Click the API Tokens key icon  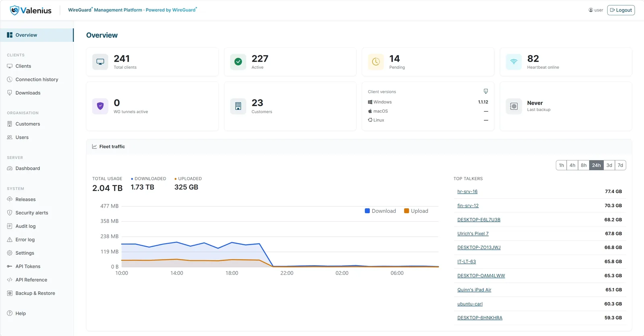(x=10, y=266)
